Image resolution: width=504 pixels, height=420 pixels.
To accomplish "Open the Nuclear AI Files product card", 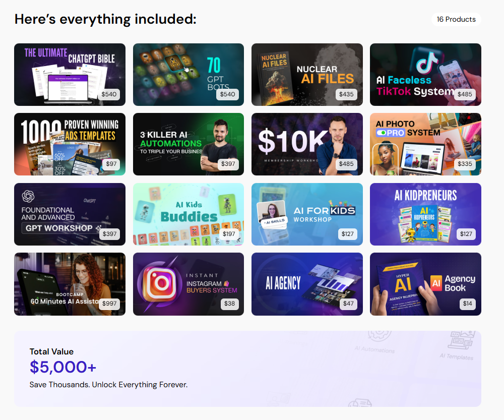I will [x=307, y=75].
